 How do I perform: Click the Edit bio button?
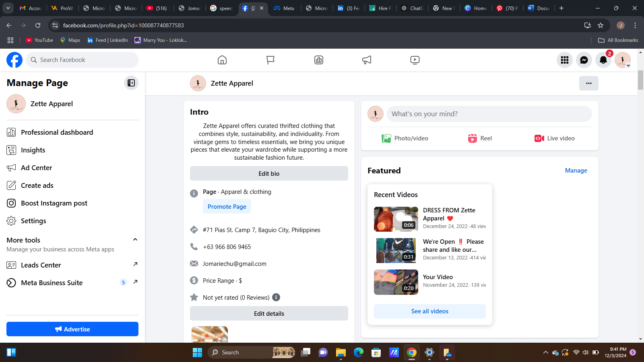269,173
